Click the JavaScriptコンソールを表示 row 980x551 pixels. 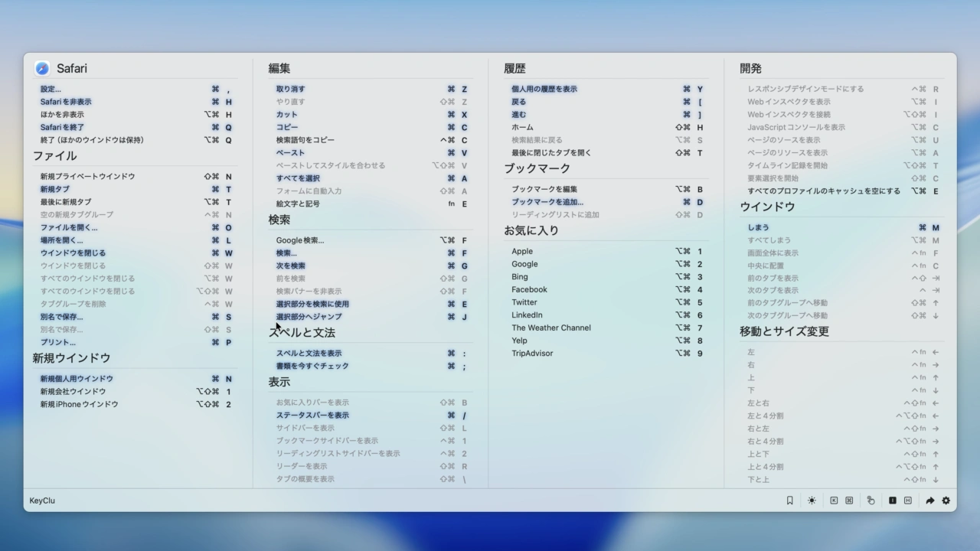click(844, 127)
